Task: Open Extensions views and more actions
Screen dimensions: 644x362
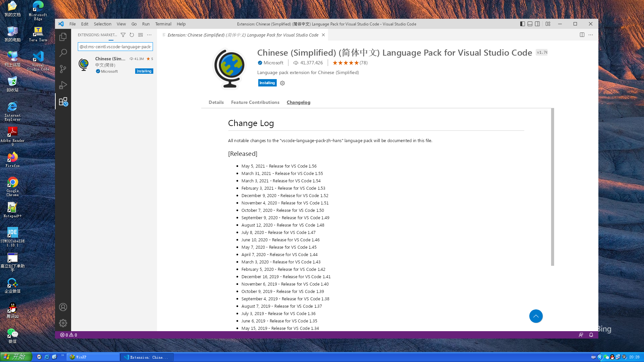Action: click(x=149, y=35)
